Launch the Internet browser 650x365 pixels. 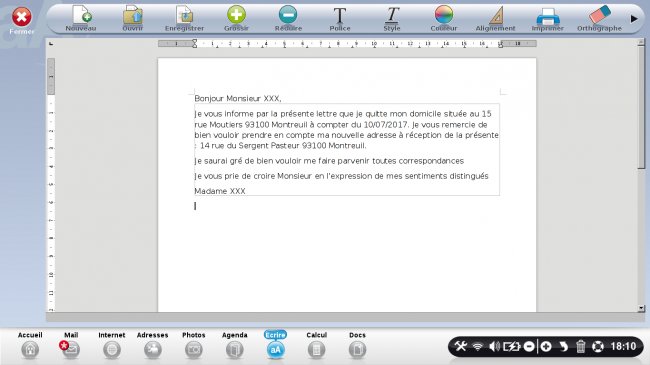point(112,345)
